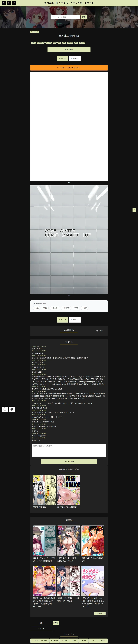Open the コンフィデンシャル・ビジネス・プラン related thumbnail
This screenshot has height=644, width=138.
(x=45, y=541)
